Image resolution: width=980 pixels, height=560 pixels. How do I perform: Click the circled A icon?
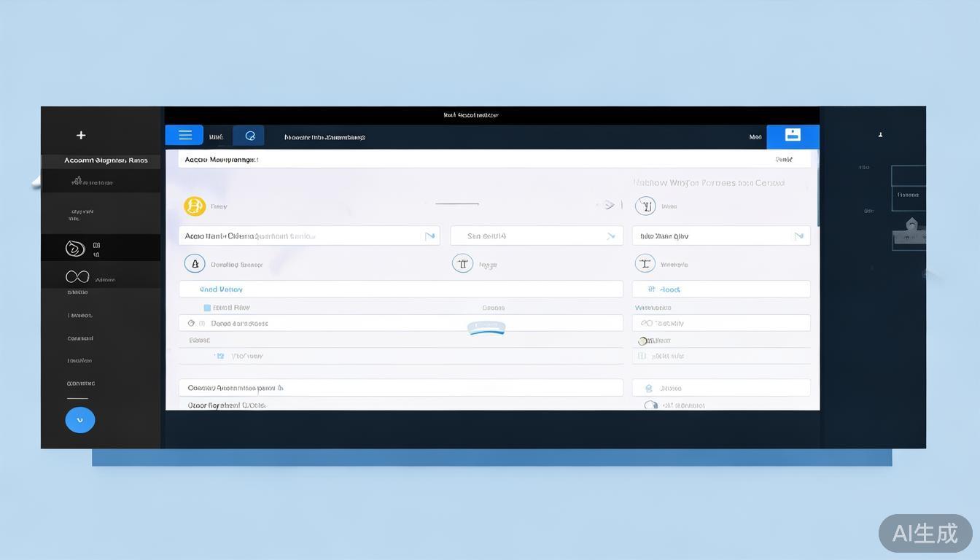[x=194, y=263]
